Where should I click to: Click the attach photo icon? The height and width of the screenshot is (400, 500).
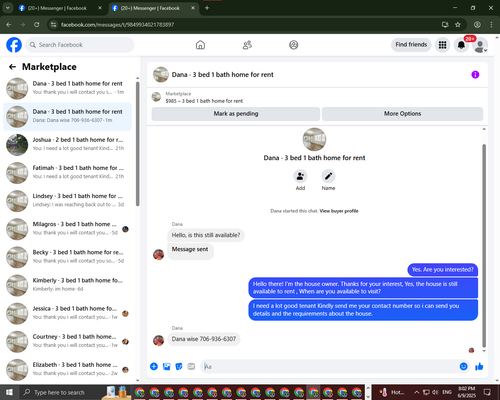pos(166,366)
